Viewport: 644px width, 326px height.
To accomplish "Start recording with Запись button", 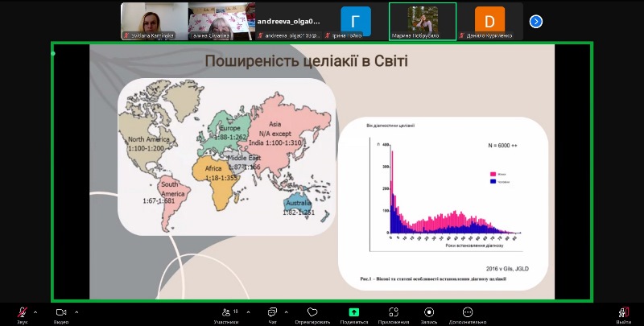I will 429,313.
